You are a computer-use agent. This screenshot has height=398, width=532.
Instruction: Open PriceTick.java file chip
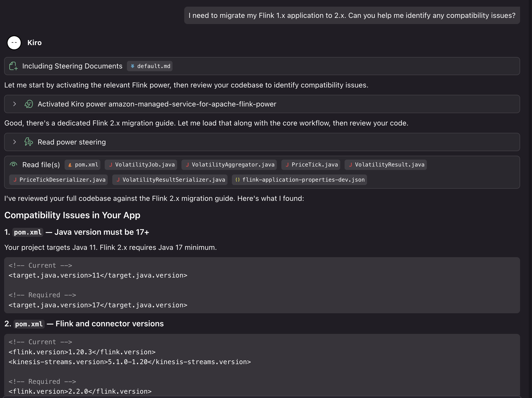point(311,165)
